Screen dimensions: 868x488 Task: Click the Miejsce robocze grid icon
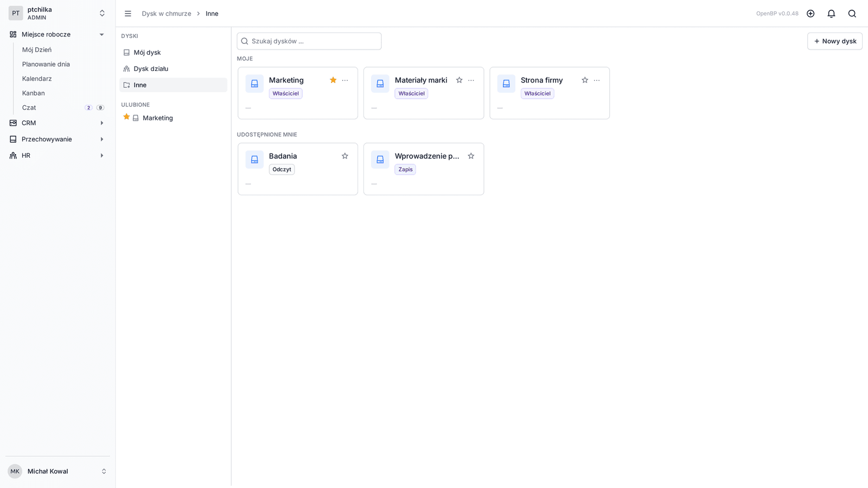point(13,34)
